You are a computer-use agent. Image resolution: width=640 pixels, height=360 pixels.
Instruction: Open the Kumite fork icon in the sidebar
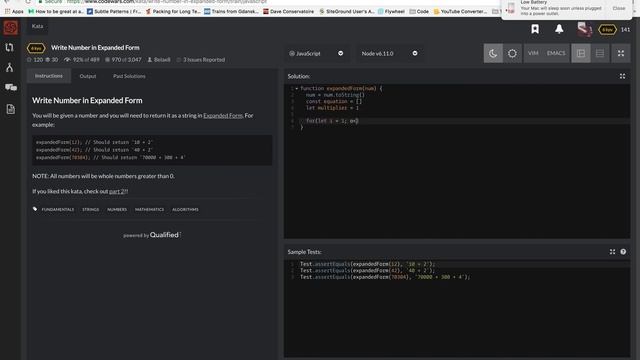9,67
